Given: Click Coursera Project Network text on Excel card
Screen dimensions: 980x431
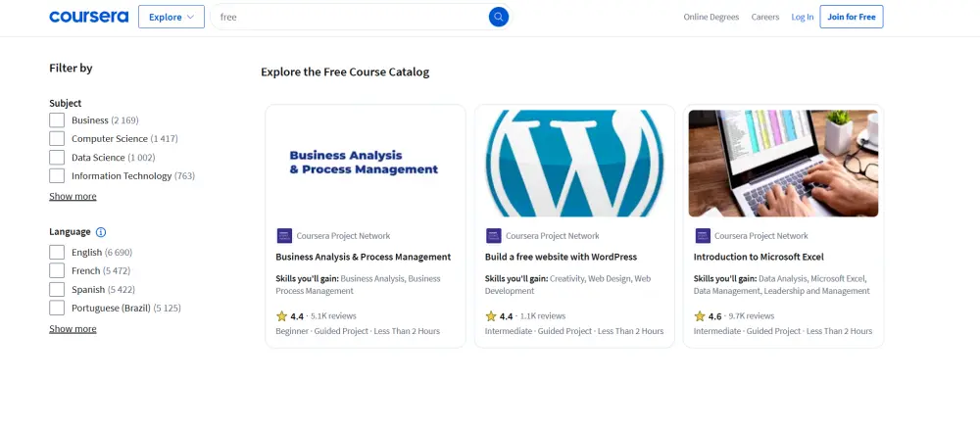Looking at the screenshot, I should click(x=761, y=235).
